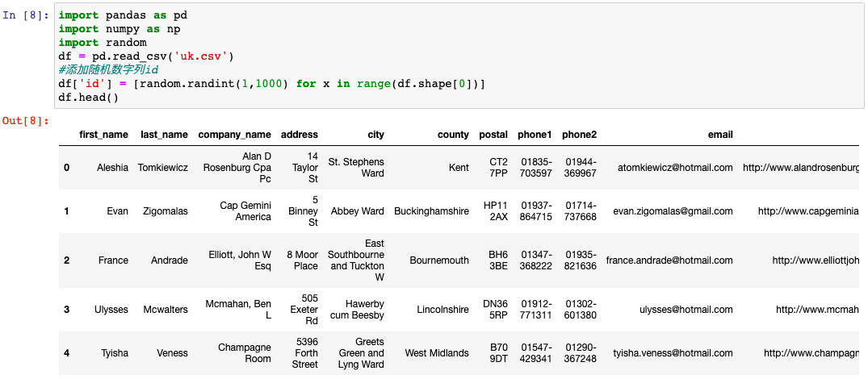Click the df.head() line in the code

pos(88,98)
